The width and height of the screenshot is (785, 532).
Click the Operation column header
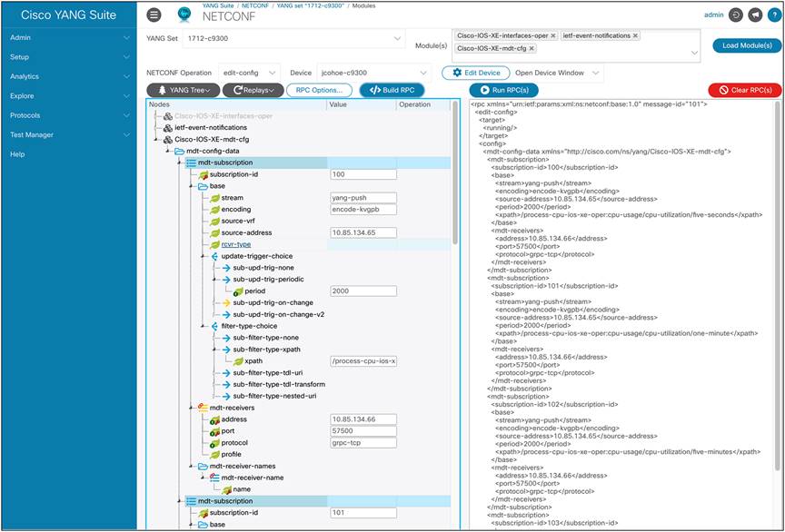pos(414,104)
